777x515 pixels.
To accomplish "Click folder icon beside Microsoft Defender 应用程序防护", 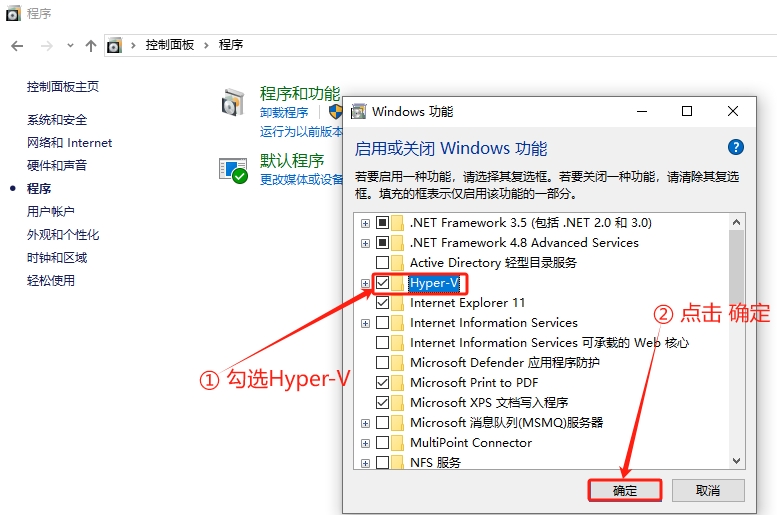I will coord(397,362).
